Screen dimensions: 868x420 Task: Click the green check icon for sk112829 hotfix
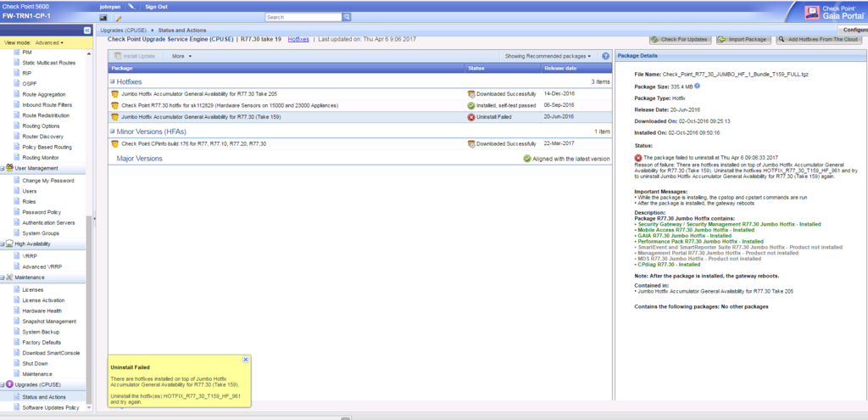(471, 105)
